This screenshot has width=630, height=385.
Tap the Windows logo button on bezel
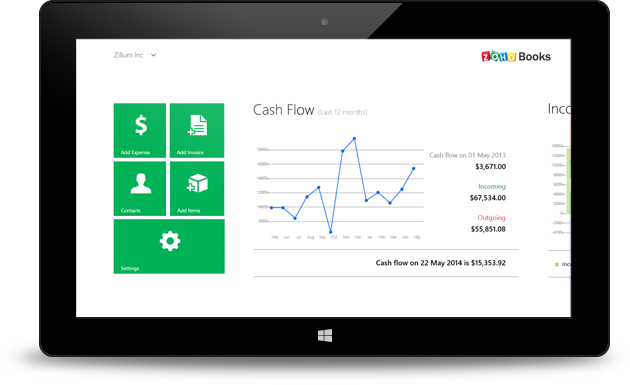pos(325,336)
